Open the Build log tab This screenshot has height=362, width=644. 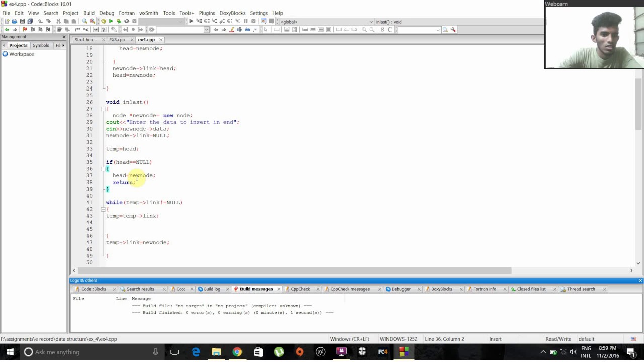click(212, 289)
